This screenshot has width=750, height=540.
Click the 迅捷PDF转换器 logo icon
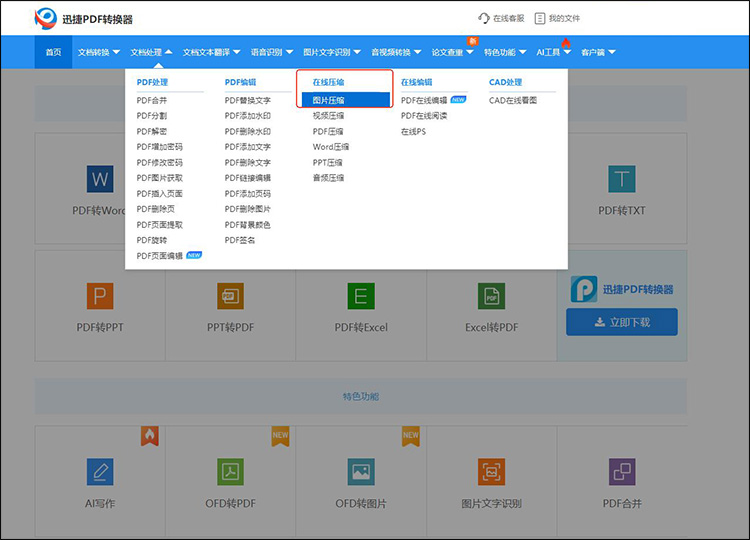click(x=46, y=19)
